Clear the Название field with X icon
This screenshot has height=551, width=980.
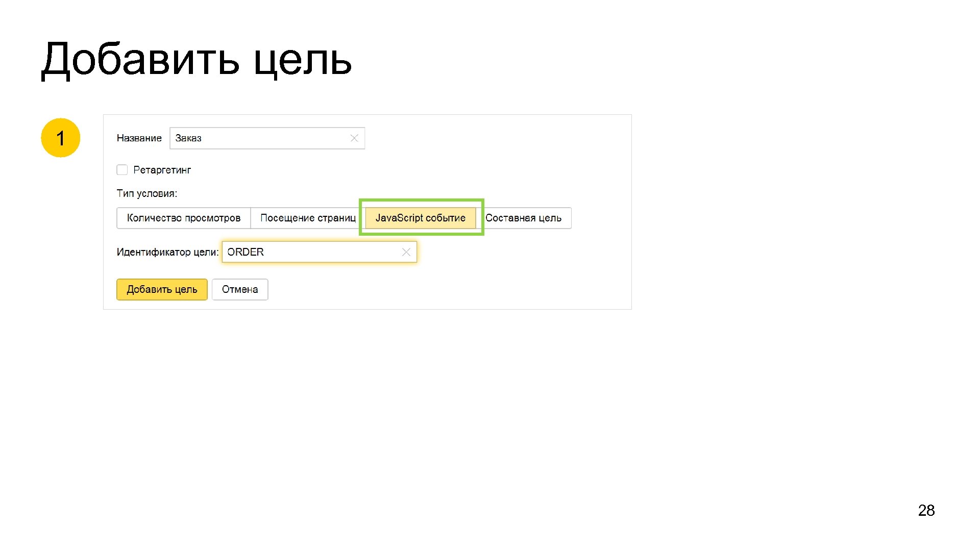point(354,138)
